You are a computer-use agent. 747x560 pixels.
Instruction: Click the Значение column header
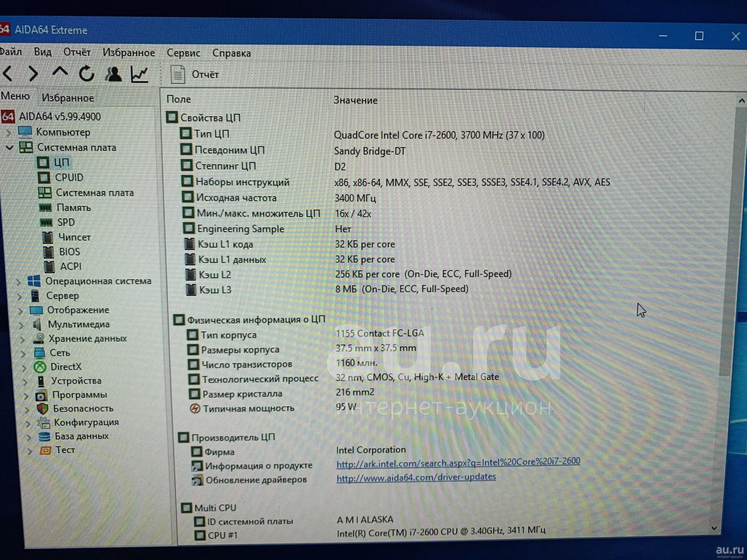[x=355, y=100]
